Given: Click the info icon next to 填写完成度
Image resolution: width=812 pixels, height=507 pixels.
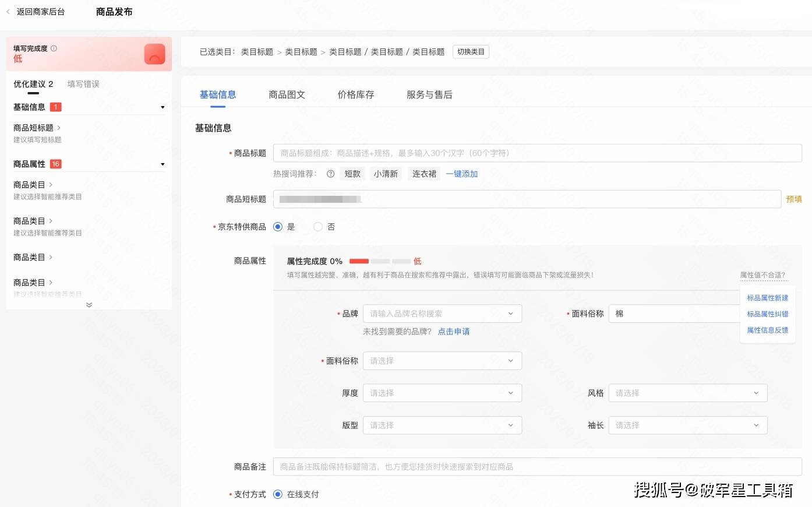Looking at the screenshot, I should tap(54, 48).
